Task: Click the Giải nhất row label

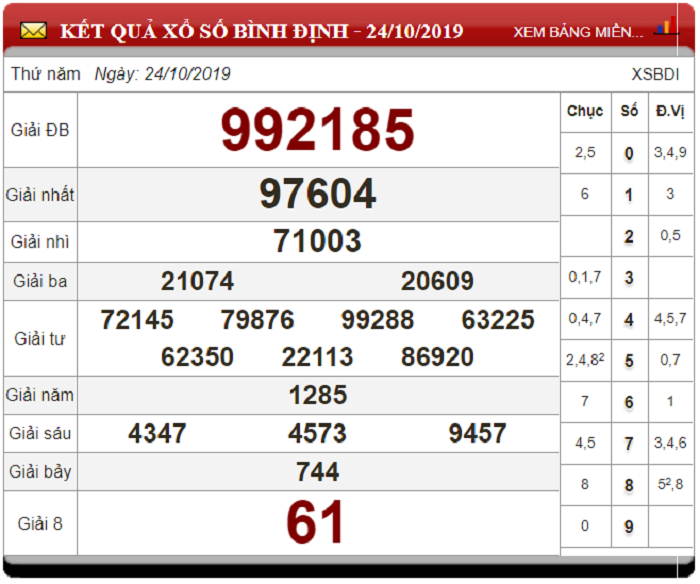Action: click(x=40, y=195)
